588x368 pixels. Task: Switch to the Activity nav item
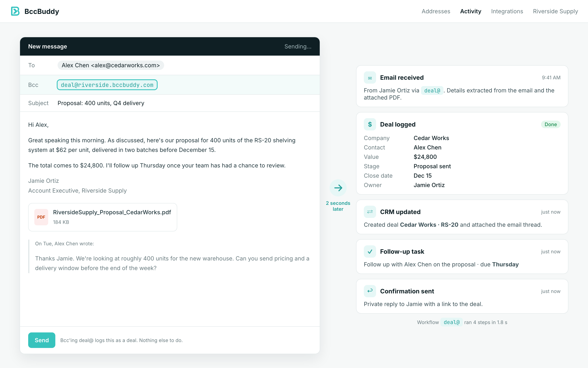coord(471,11)
